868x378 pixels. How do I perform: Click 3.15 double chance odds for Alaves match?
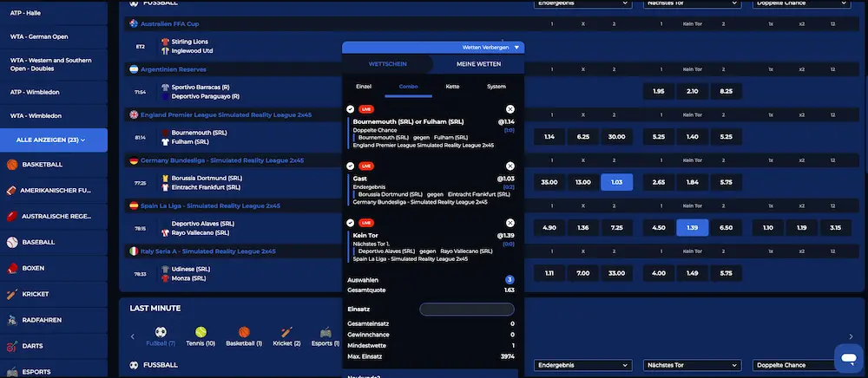[835, 228]
